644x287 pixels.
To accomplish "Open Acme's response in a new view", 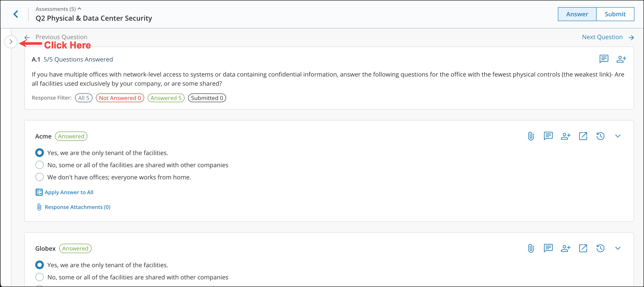I will click(583, 136).
